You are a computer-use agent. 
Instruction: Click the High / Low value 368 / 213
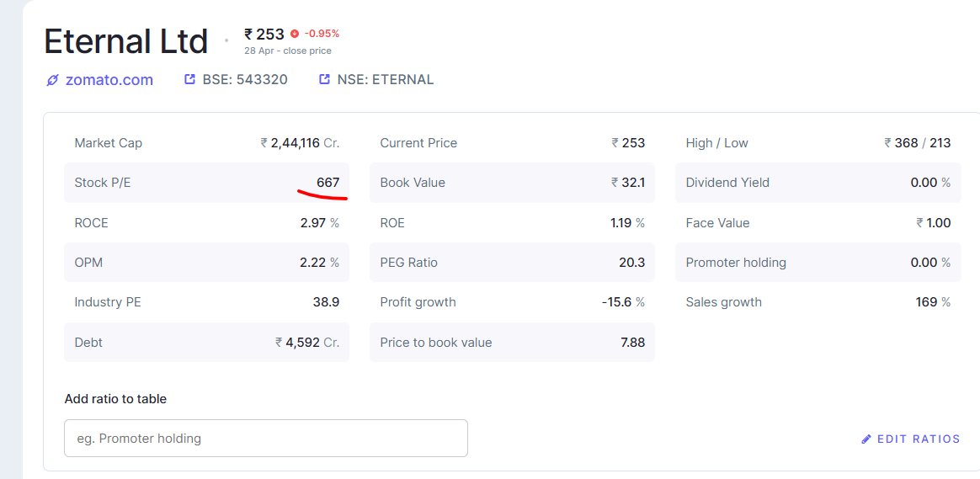coord(918,142)
